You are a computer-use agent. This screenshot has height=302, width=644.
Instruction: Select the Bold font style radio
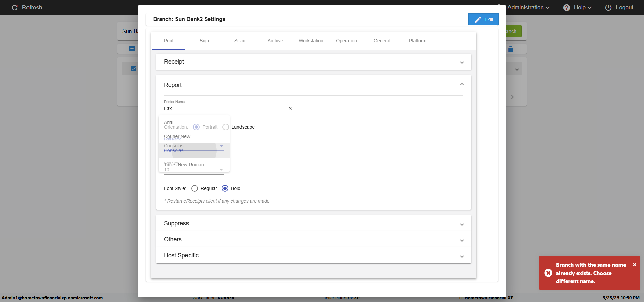click(x=225, y=188)
